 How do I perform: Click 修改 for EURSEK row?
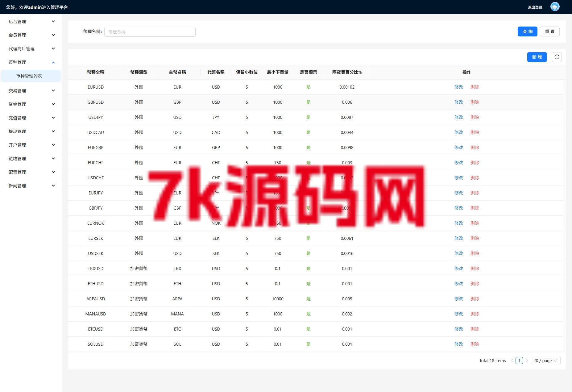(458, 238)
